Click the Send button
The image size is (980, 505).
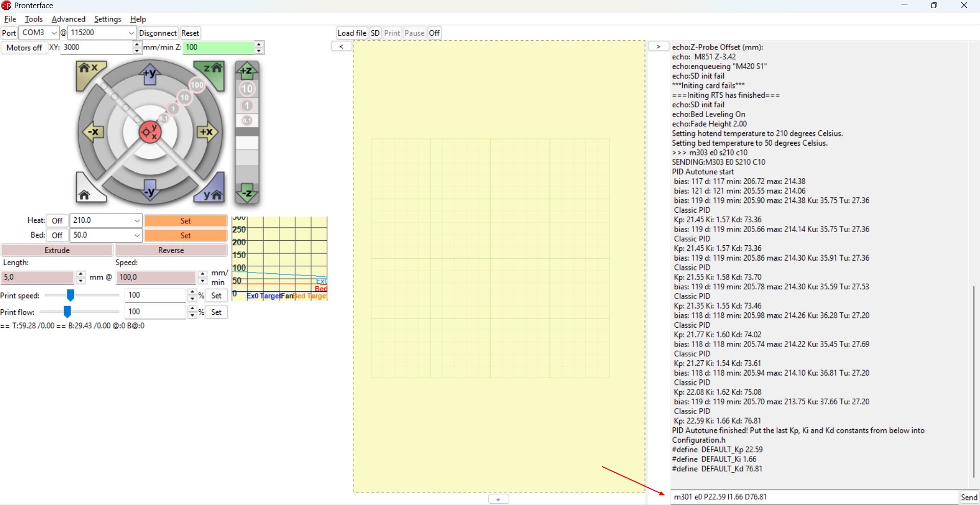[968, 497]
